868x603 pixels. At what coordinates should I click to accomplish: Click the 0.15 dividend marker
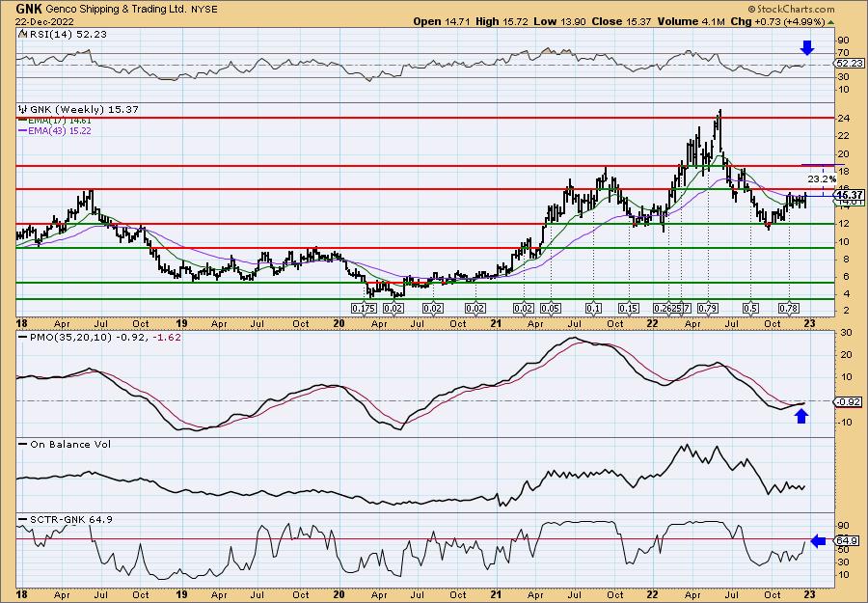[629, 308]
